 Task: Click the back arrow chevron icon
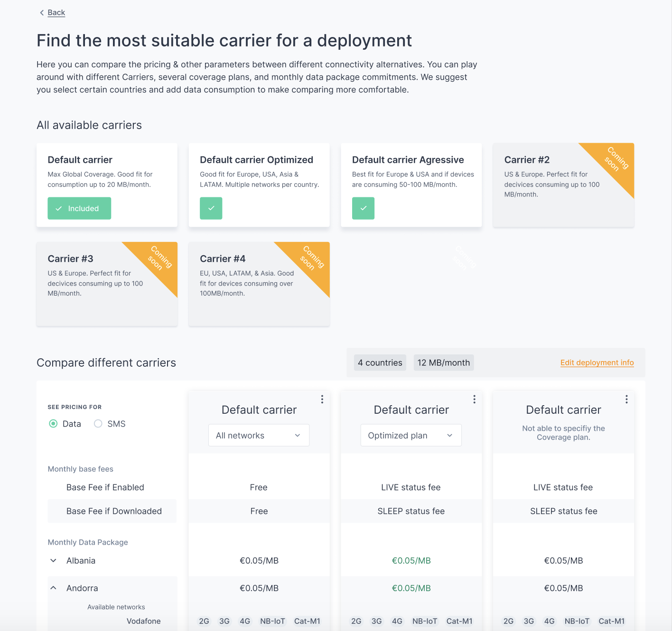pos(42,13)
